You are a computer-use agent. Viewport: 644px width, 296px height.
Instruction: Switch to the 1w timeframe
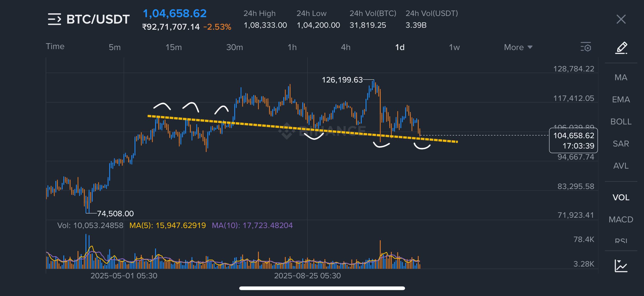454,47
